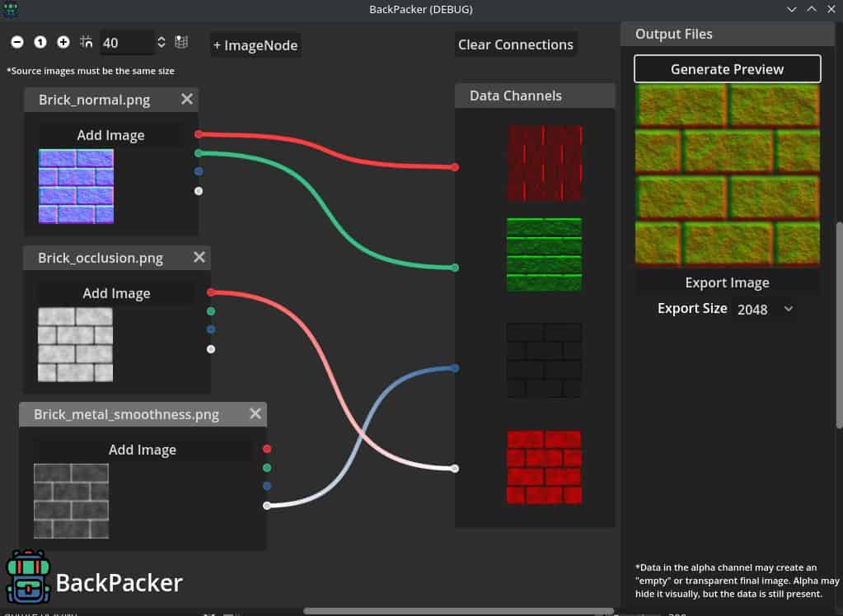Click the green input port on Data Channels
The image size is (843, 616).
click(x=456, y=268)
